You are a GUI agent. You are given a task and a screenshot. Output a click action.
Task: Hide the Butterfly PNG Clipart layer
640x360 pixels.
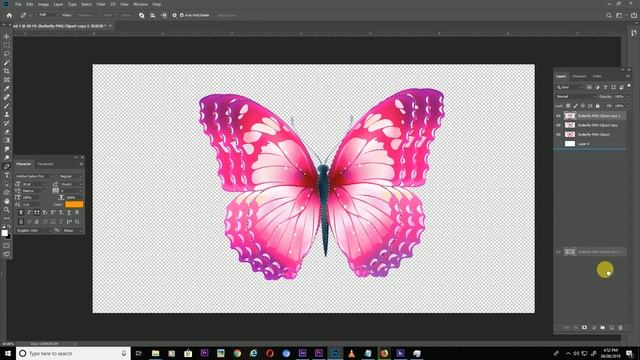(558, 134)
